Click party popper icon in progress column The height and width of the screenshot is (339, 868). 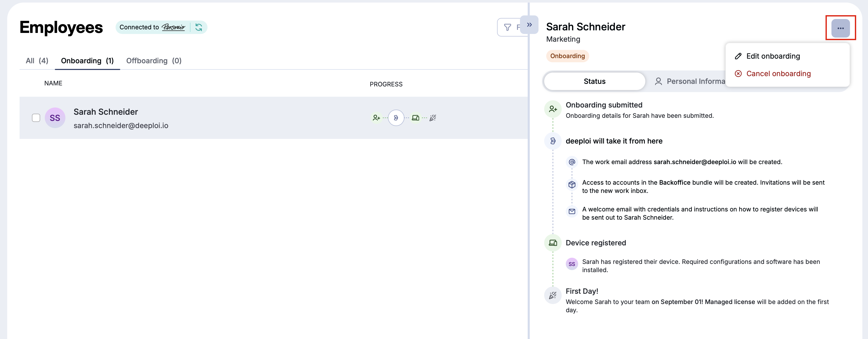(x=433, y=118)
